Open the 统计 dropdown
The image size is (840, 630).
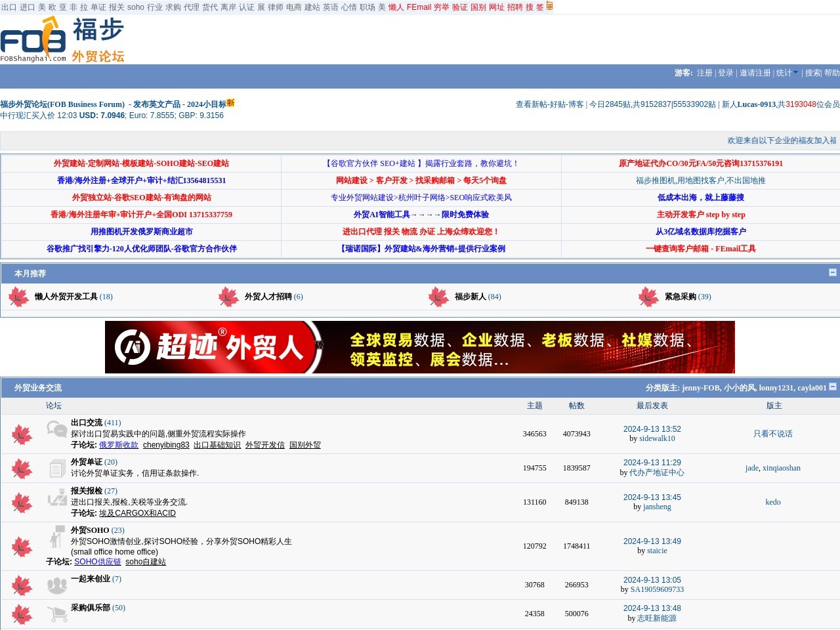pos(786,73)
